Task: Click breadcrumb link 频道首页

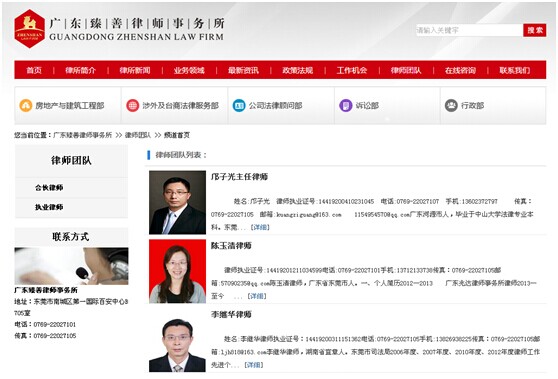Action: pos(177,135)
